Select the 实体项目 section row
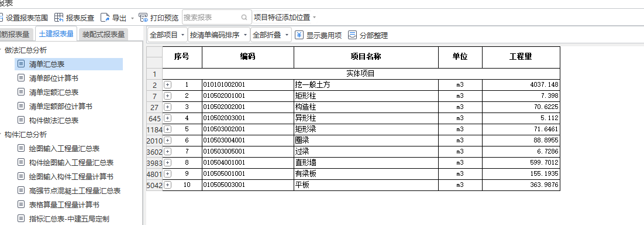The image size is (644, 225). (x=361, y=74)
